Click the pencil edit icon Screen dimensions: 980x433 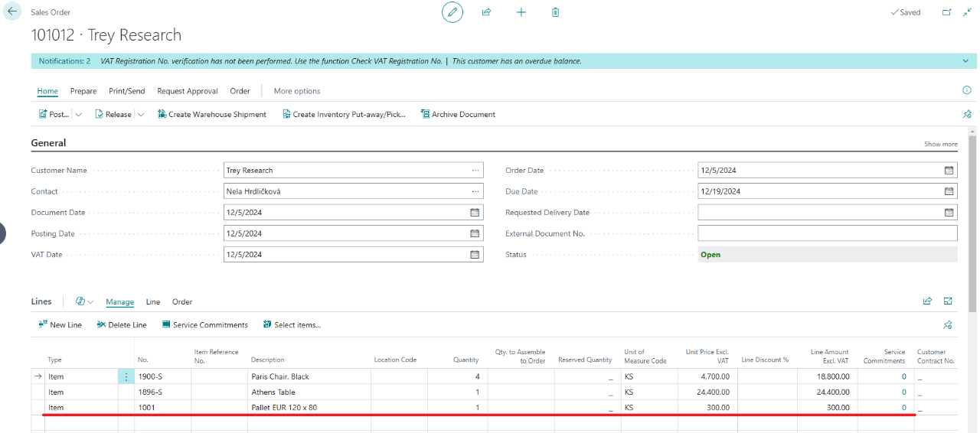[452, 12]
